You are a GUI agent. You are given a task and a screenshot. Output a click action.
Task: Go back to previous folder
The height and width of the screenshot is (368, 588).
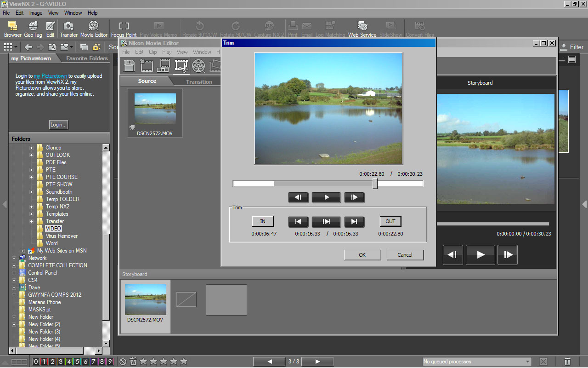point(28,47)
